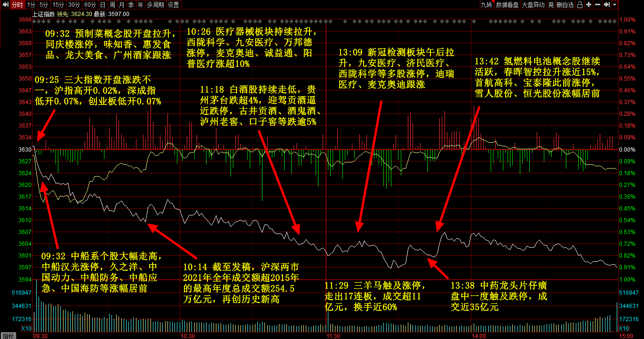The height and width of the screenshot is (339, 644).
Task: Select the 日 daily chart tab
Action: coord(103,5)
